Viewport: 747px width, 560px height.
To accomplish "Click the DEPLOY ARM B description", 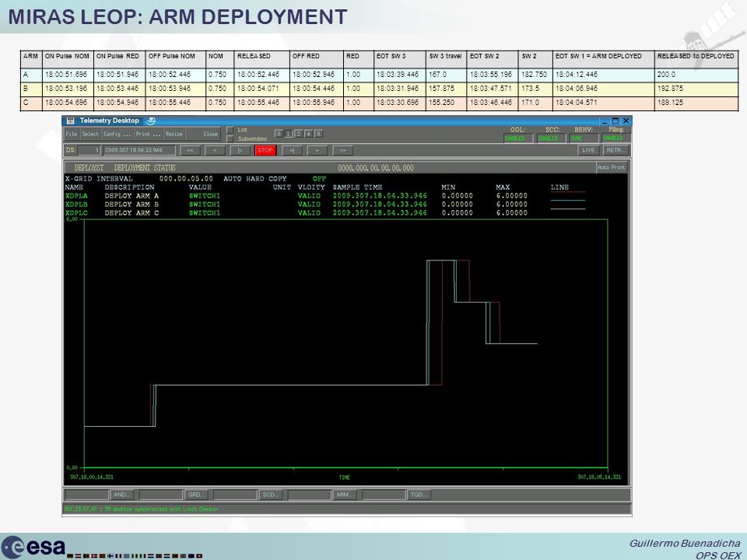I will click(x=132, y=205).
